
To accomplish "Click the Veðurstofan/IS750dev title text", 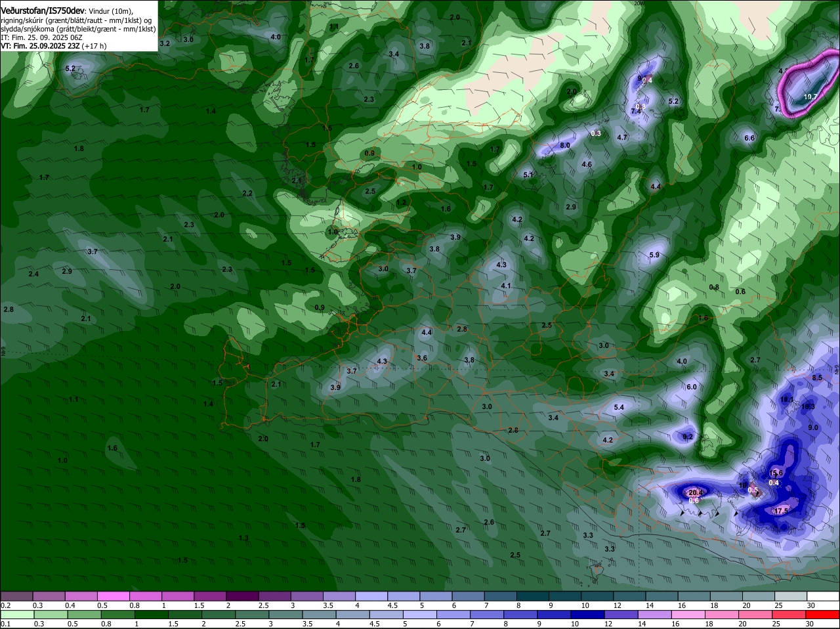I will pos(43,11).
